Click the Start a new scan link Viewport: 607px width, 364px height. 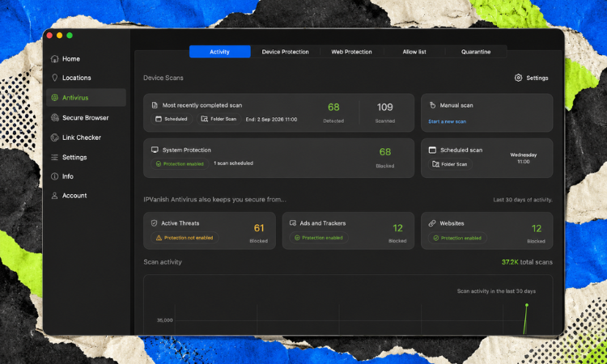pos(447,121)
